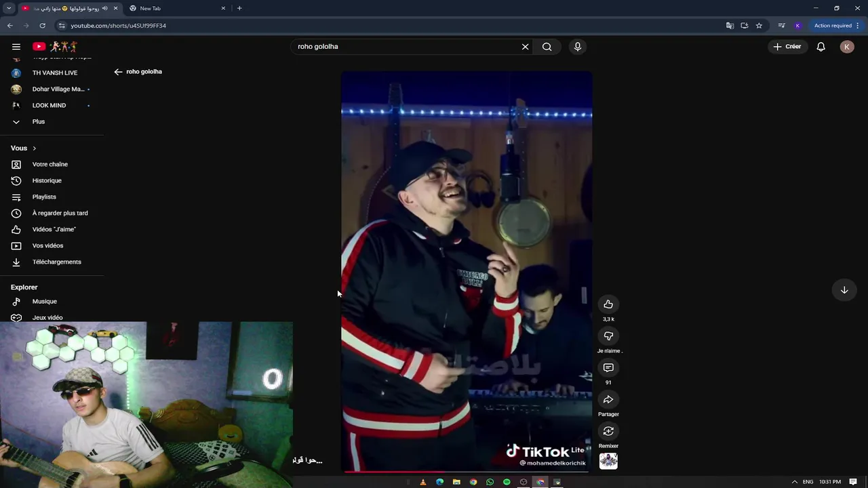Open Microsoft Edge from the taskbar
Viewport: 868px width, 488px height.
(439, 482)
